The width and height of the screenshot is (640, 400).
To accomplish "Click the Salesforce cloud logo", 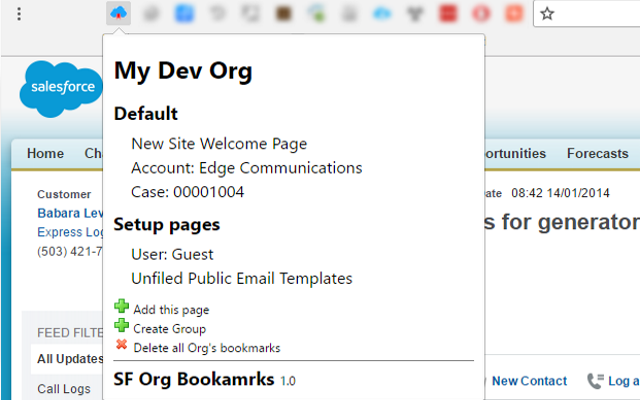I will (x=61, y=88).
